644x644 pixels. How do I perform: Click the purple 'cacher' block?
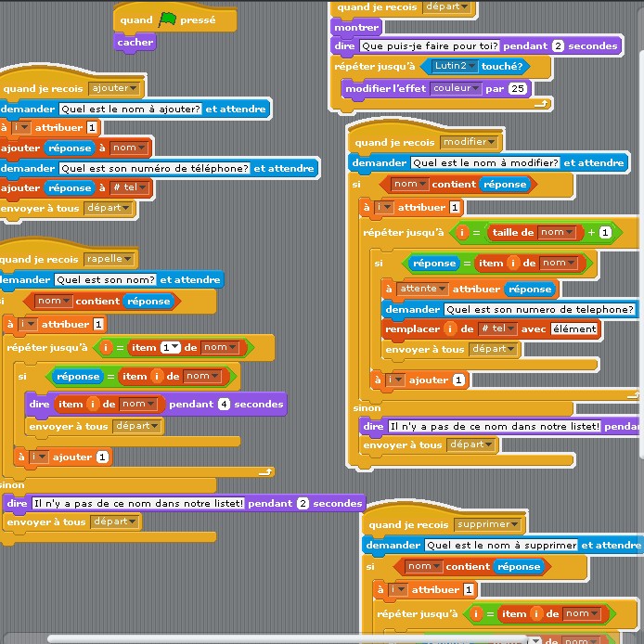(x=135, y=43)
